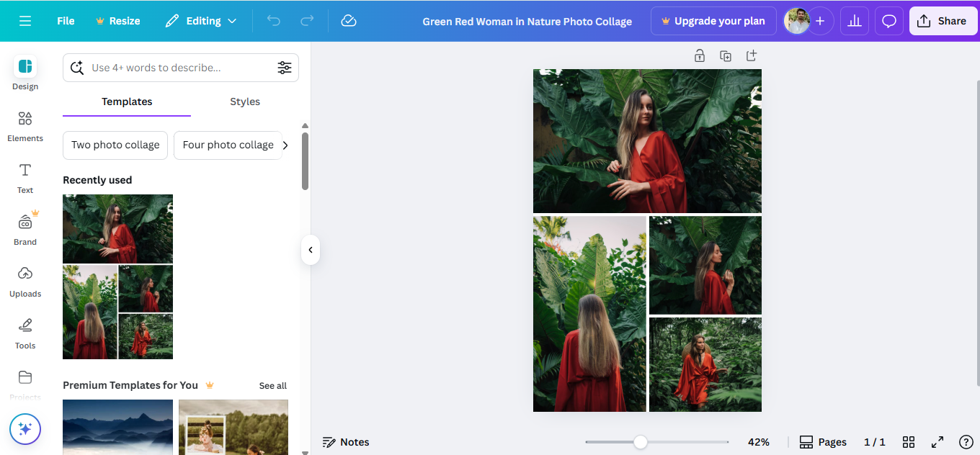This screenshot has height=455, width=980.
Task: Open the comments bubble
Action: coord(888,21)
